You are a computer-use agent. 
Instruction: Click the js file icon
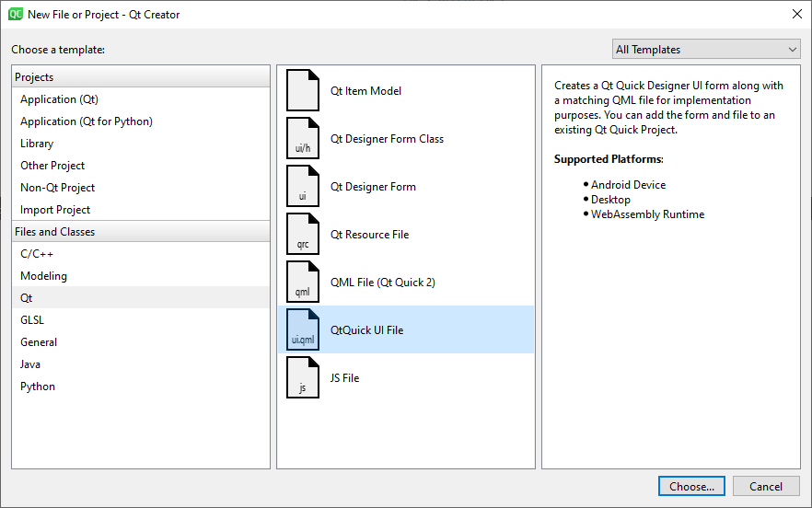[303, 377]
